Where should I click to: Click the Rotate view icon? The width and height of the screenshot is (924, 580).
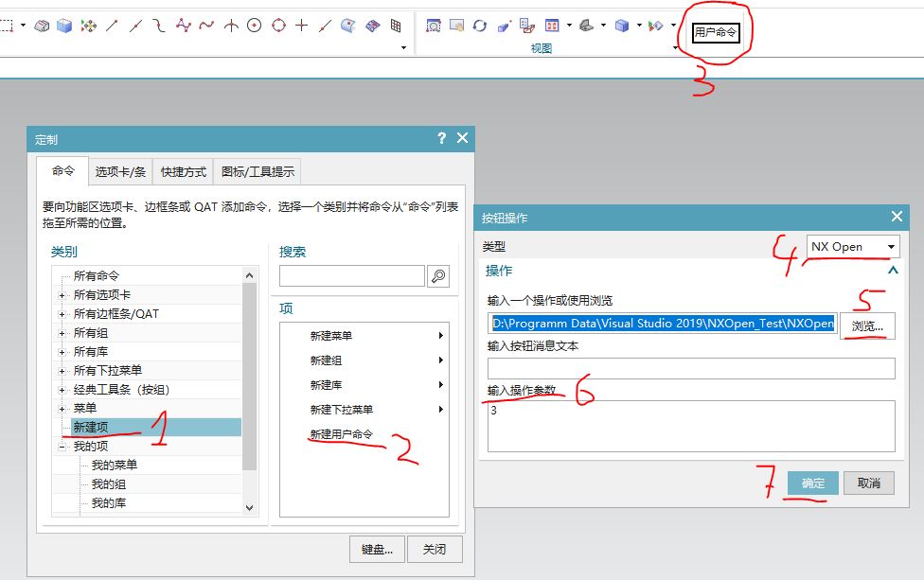480,25
